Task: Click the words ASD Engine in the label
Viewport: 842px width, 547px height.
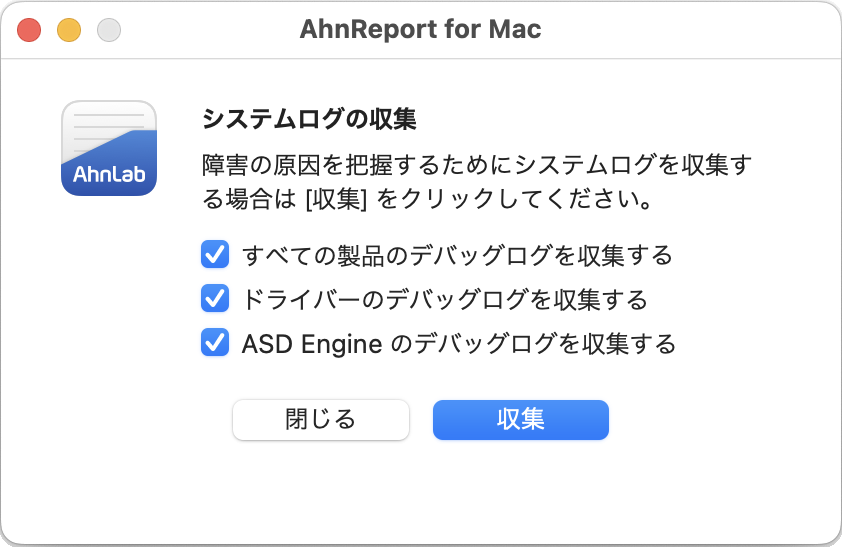Action: (x=312, y=344)
